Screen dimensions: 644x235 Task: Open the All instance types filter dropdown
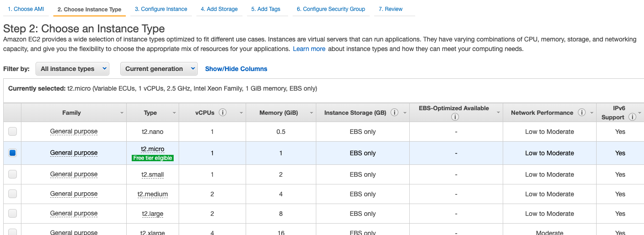click(x=72, y=69)
